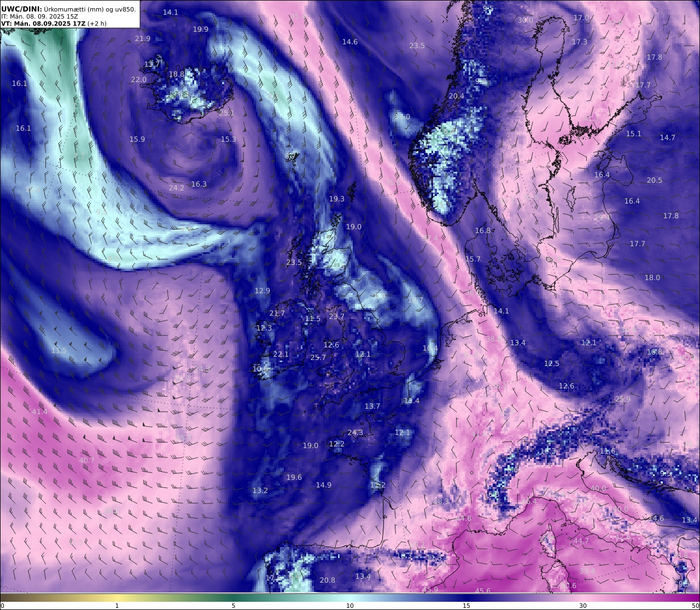Click the color scale tick label "30"
The width and height of the screenshot is (700, 610).
(583, 606)
